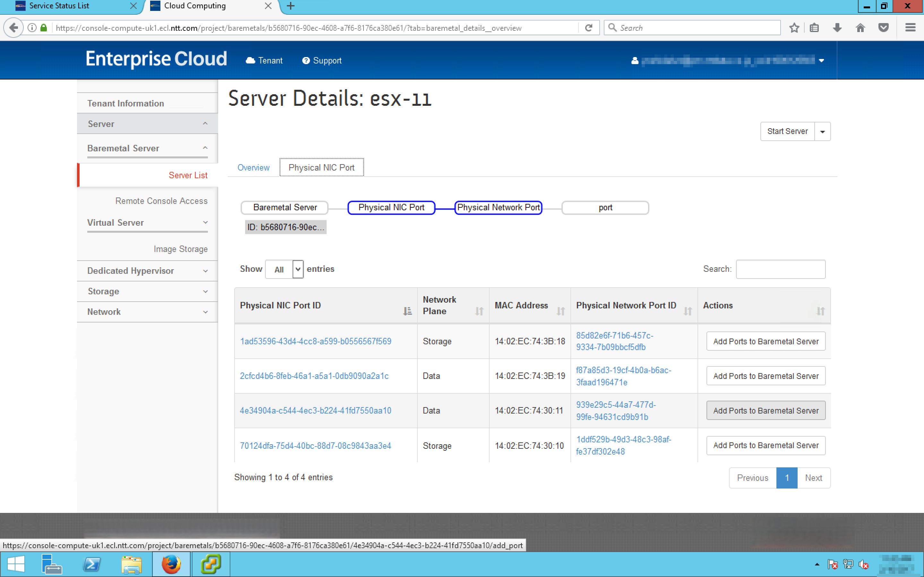
Task: Open NIC port link 70124dfa-75d4-40bc-88d7-08c9843aa3e4
Action: point(315,446)
